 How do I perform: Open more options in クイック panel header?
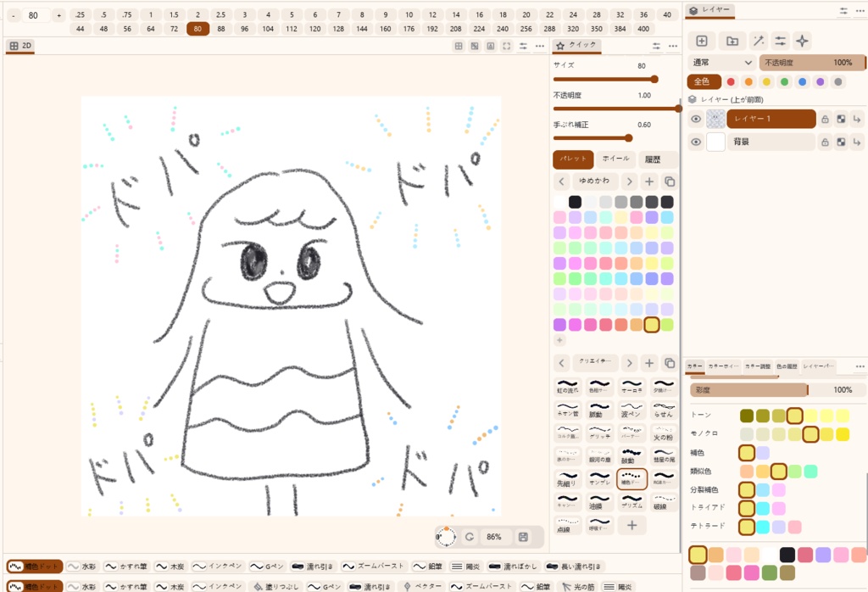click(x=672, y=47)
